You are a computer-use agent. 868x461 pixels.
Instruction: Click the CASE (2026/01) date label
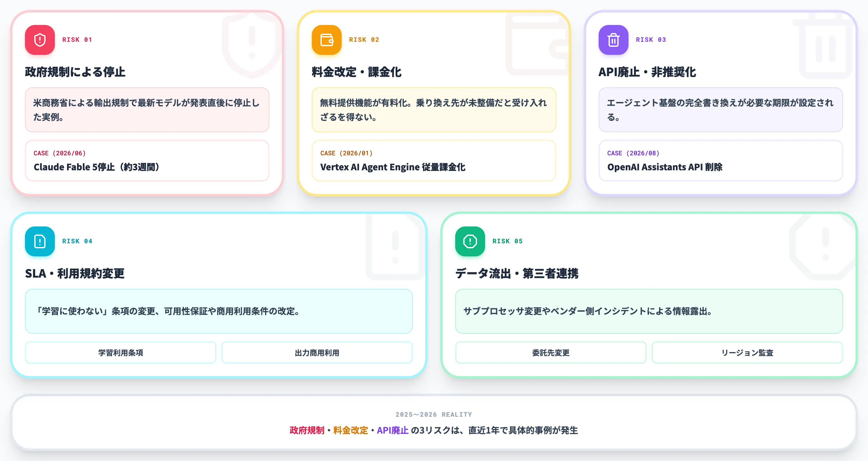(x=346, y=153)
